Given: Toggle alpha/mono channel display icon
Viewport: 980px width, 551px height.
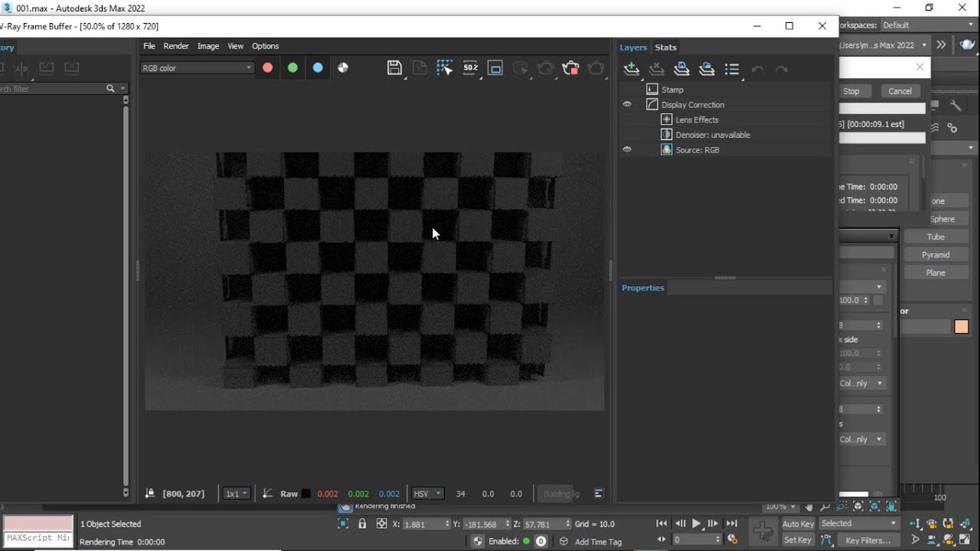Looking at the screenshot, I should click(x=343, y=67).
